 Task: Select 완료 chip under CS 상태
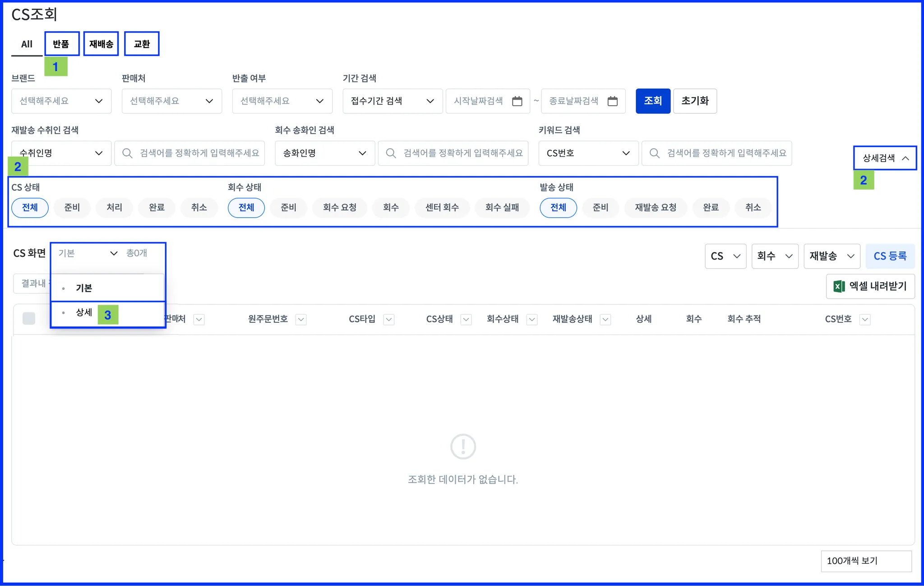(157, 208)
